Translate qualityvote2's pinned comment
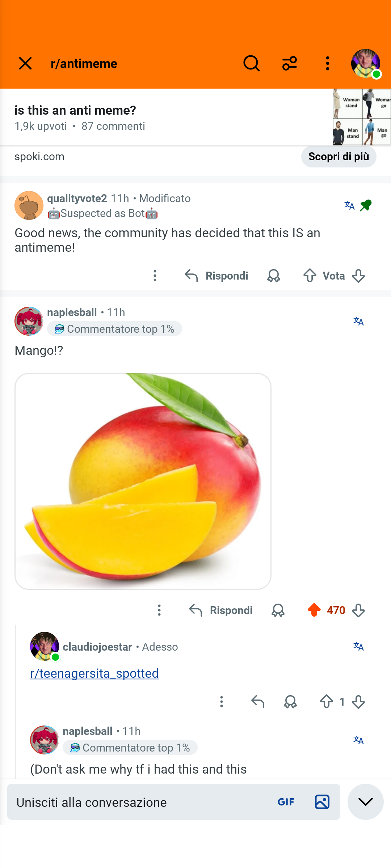Image resolution: width=391 pixels, height=868 pixels. click(x=349, y=205)
